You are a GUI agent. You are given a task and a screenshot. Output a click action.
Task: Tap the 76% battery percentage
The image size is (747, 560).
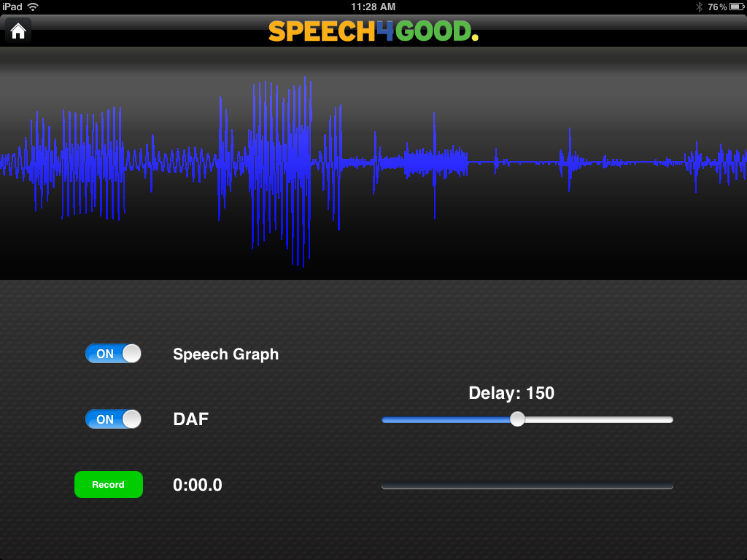click(717, 7)
